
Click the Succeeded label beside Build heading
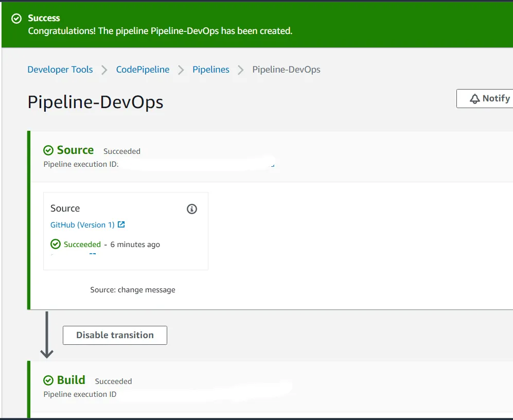[x=113, y=381]
